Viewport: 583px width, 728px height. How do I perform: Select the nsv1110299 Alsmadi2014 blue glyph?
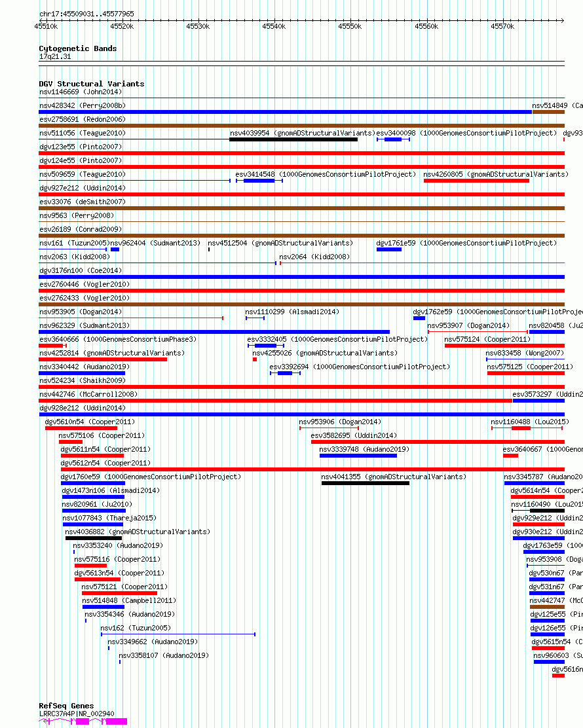click(x=255, y=318)
